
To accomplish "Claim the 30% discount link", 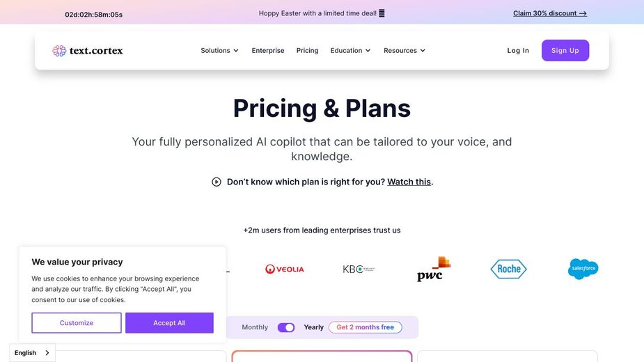I will (549, 13).
